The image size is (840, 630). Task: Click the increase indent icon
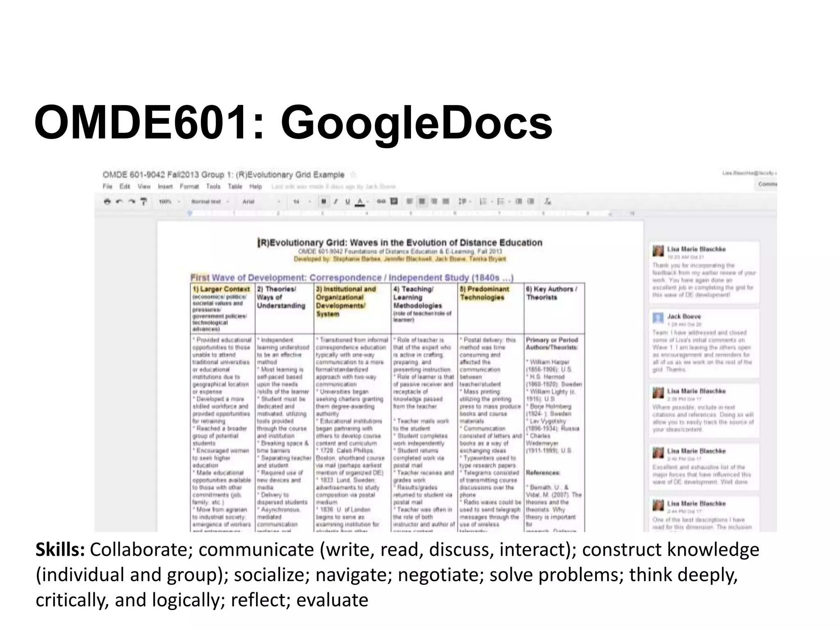coord(531,201)
